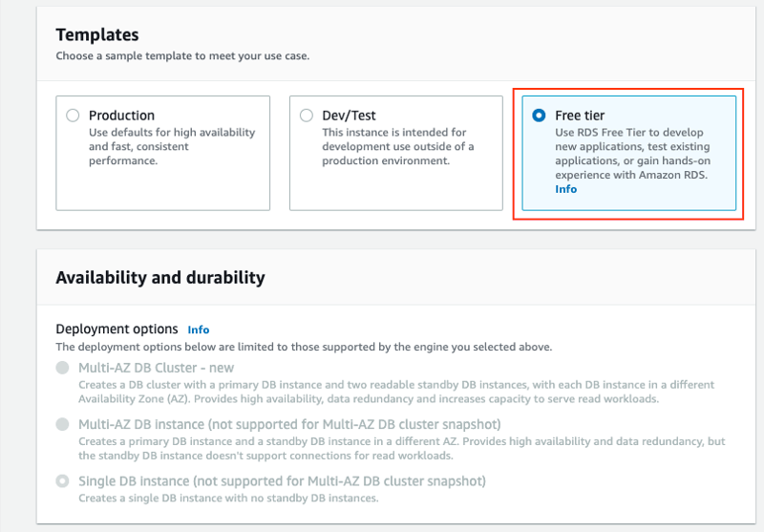
Task: Open the Info link inside Free tier card
Action: point(565,189)
